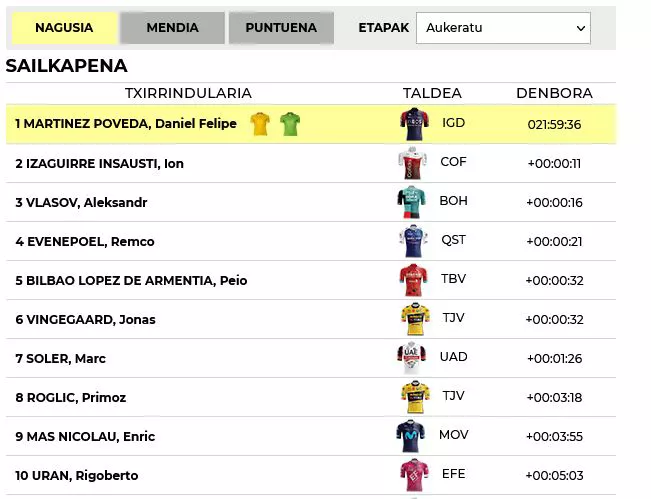Click the TXIRRINDULARIA column header
The width and height of the screenshot is (651, 499).
tap(188, 93)
